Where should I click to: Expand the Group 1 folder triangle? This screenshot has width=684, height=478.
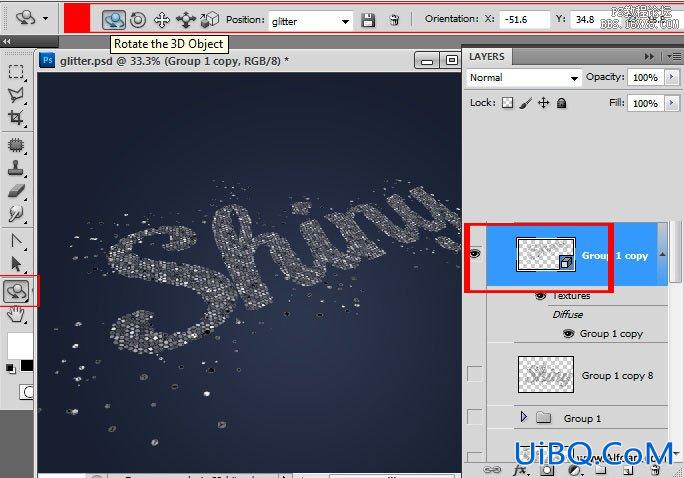(x=523, y=417)
